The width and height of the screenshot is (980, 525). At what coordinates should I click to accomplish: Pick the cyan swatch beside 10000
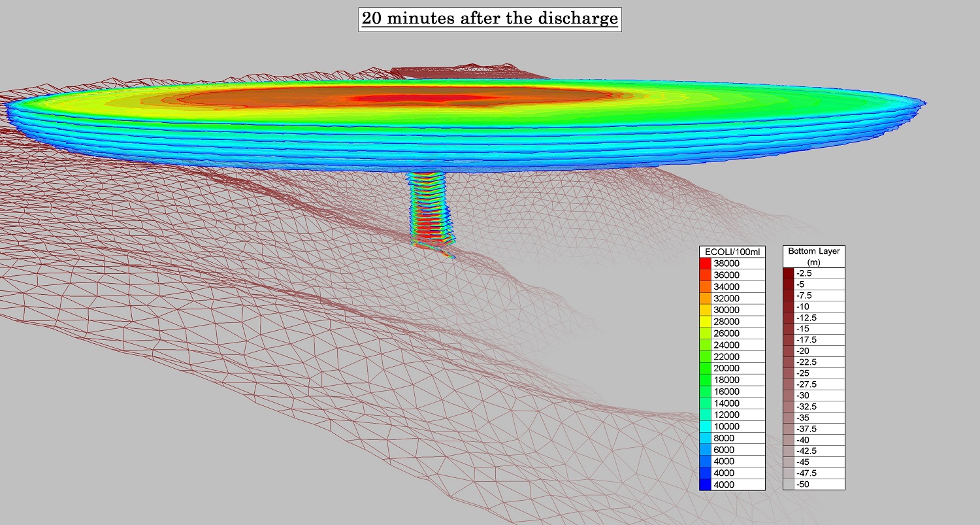(x=705, y=426)
